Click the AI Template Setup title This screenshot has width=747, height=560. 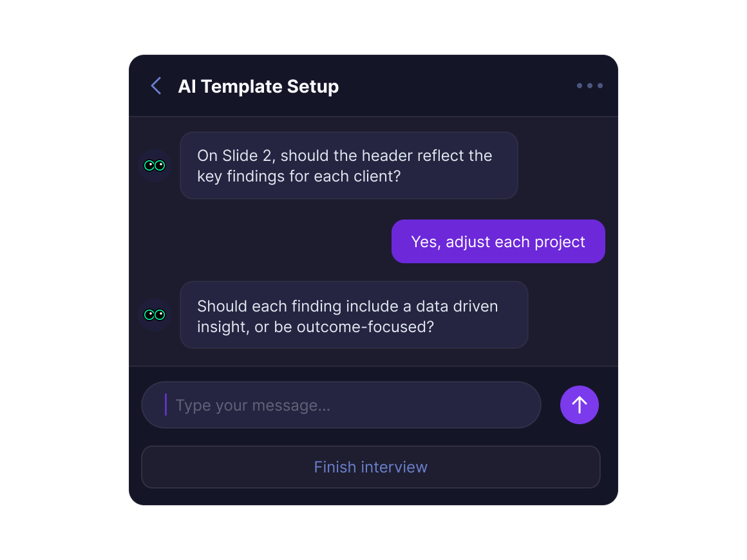[x=258, y=86]
